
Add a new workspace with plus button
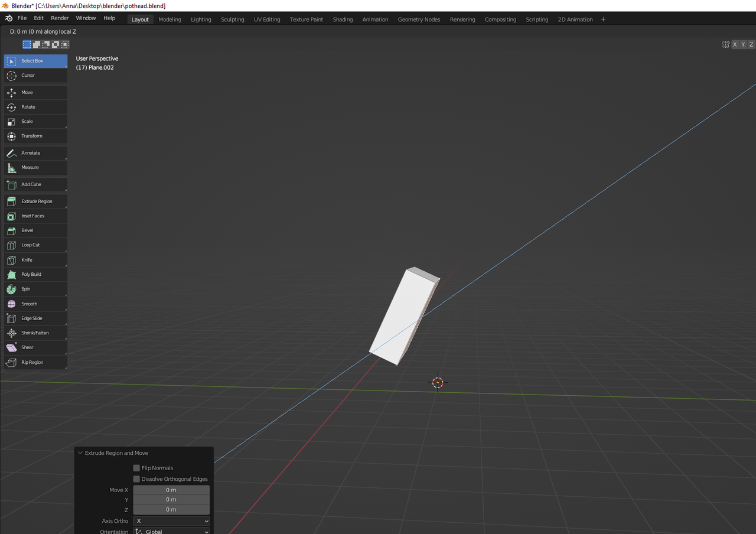pyautogui.click(x=603, y=19)
